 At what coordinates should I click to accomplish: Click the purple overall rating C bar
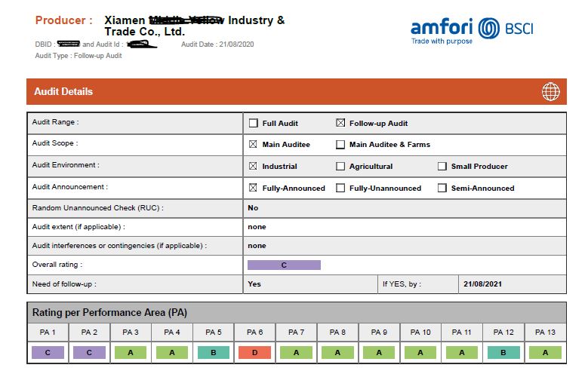point(284,265)
